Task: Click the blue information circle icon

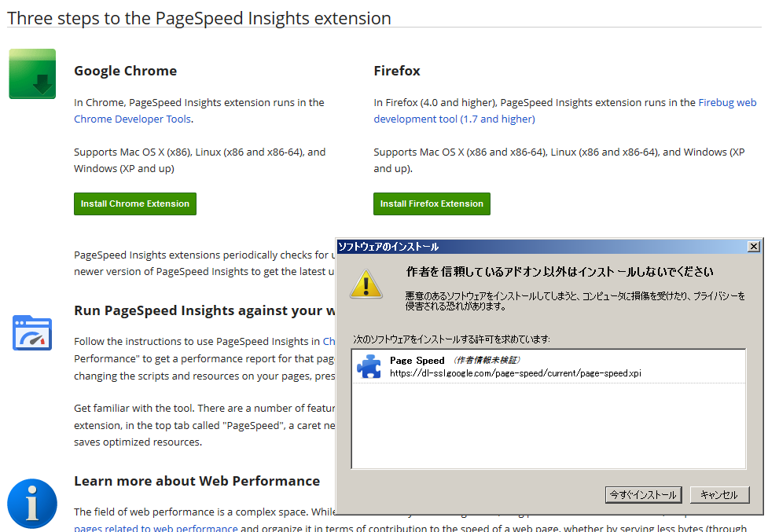Action: point(32,504)
